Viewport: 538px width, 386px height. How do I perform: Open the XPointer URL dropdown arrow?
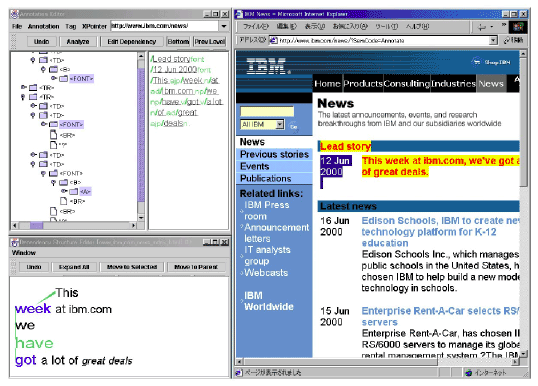[x=224, y=26]
